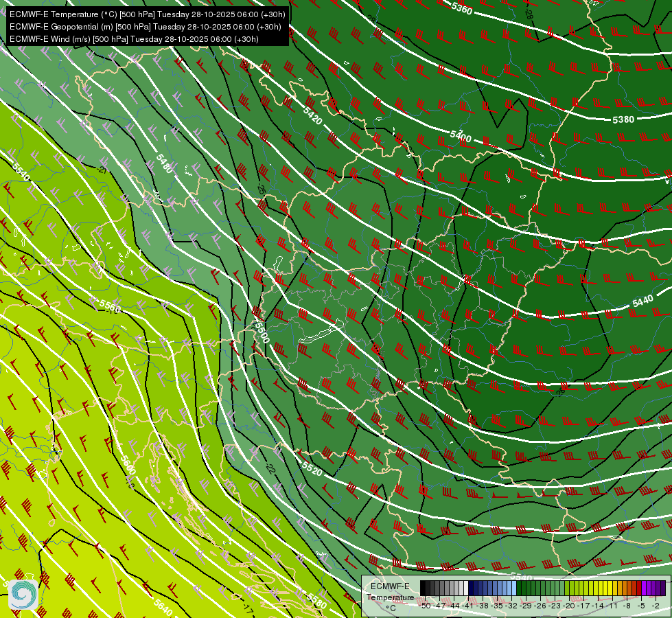Click the legend value -26
Image resolution: width=672 pixels, height=618 pixels.
[x=541, y=606]
